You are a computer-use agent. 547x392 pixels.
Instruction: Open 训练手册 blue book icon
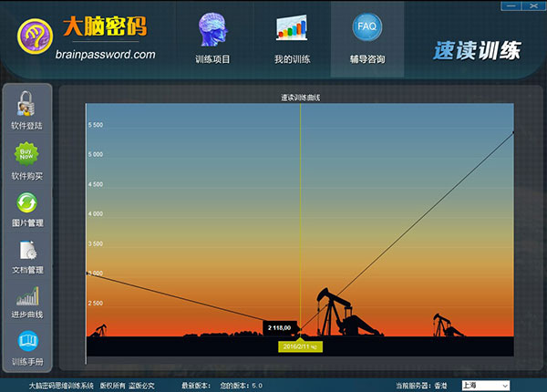pos(27,341)
